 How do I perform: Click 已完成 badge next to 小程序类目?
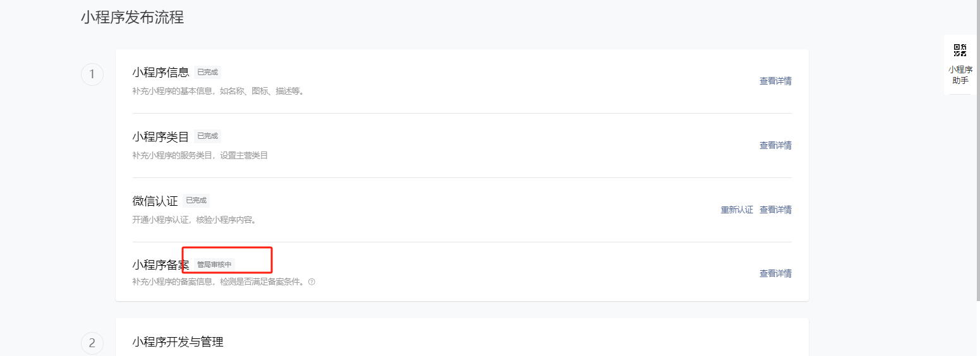click(207, 136)
